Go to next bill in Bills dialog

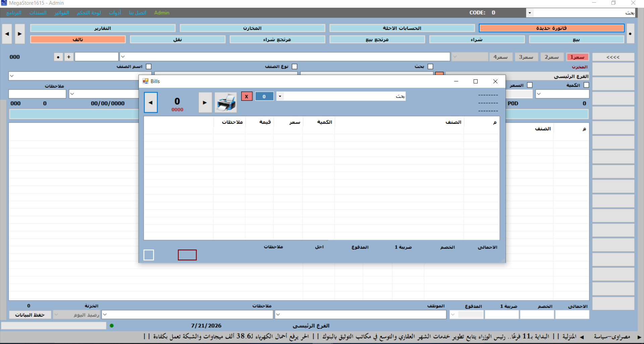[x=205, y=102]
